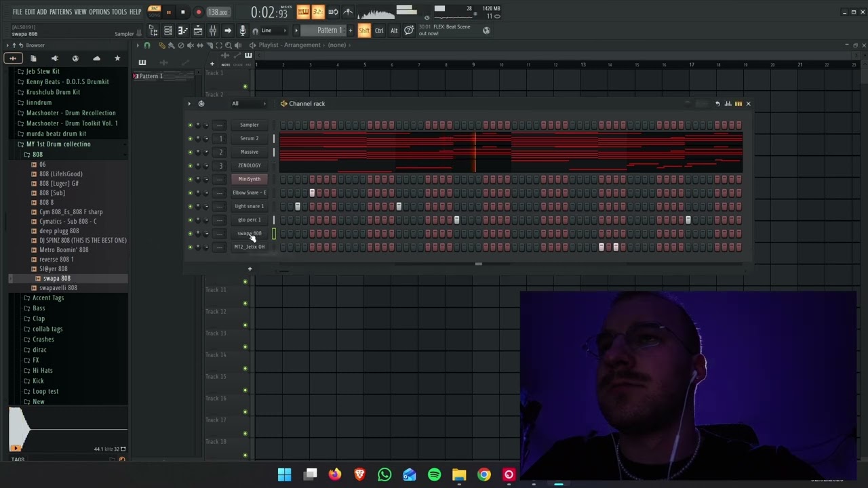Toggle the Ctrl modifier button
The height and width of the screenshot is (488, 868).
[379, 30]
